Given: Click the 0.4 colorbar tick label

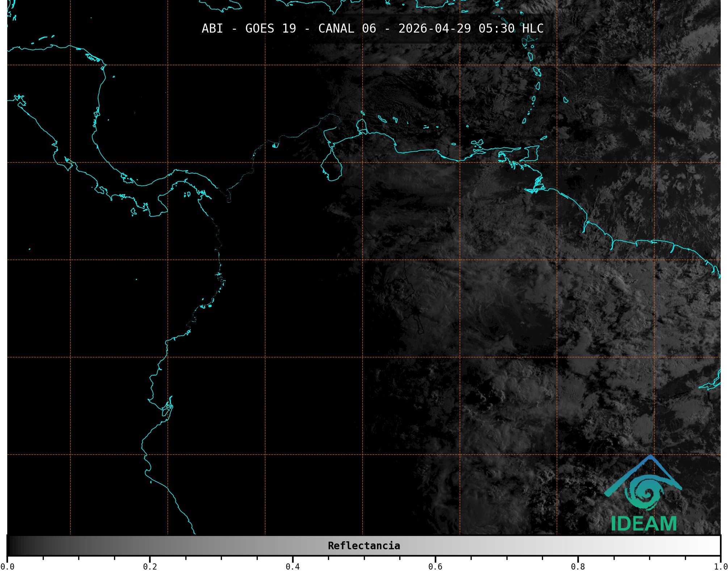Looking at the screenshot, I should (293, 566).
